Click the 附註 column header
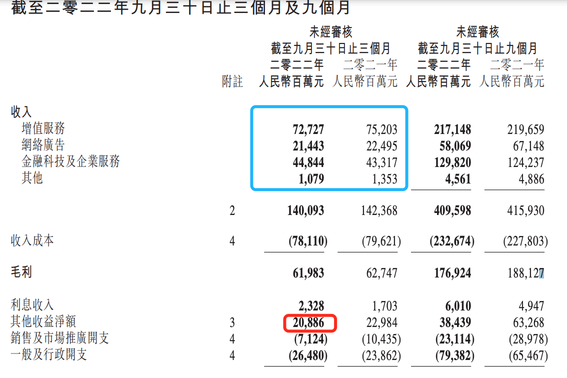Screen dimensions: 567x378 232,81
